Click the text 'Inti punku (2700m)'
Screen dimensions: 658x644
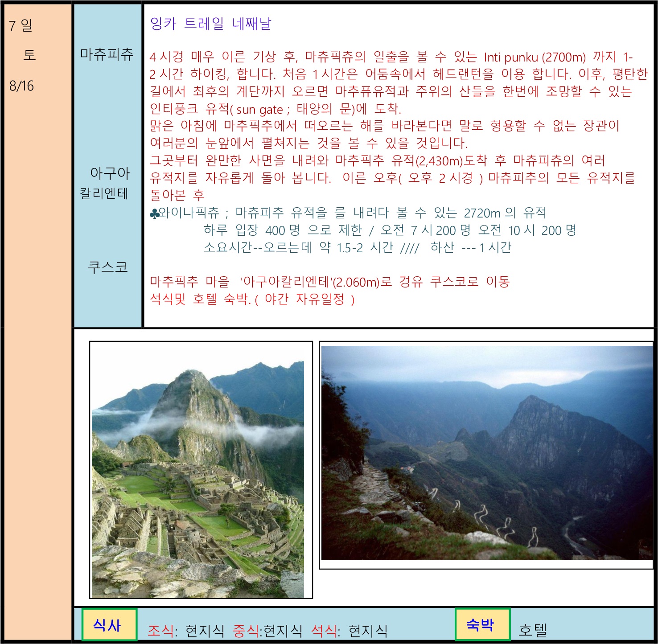tap(535, 57)
